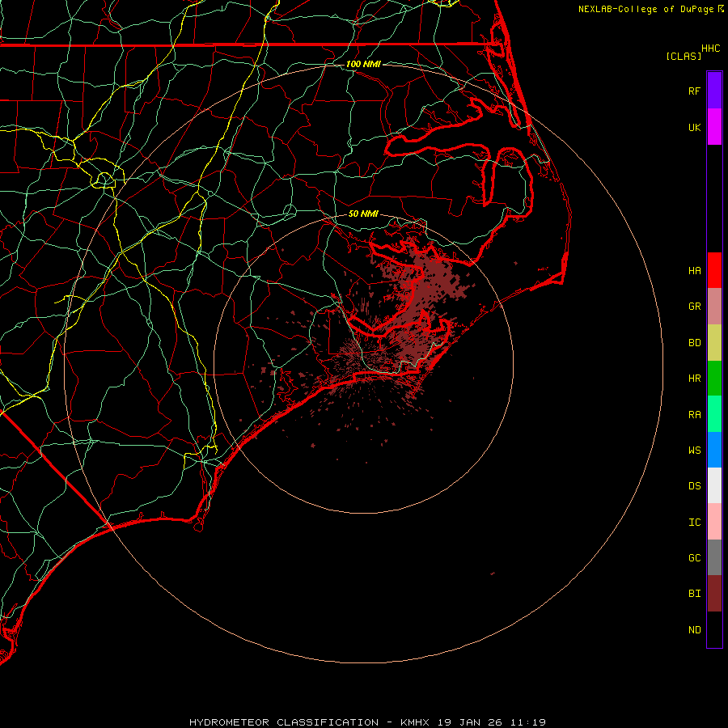This screenshot has width=728, height=728.
Task: Click the ND legend label
Action: coord(695,629)
